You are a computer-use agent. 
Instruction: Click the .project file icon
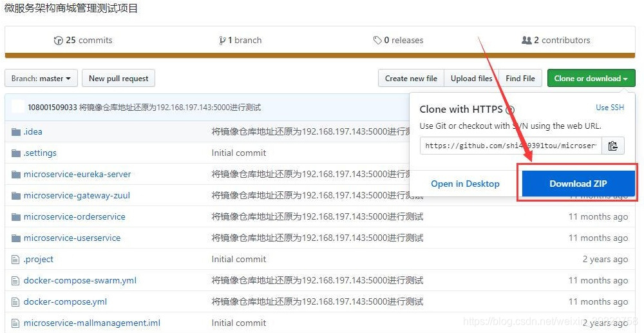point(15,260)
